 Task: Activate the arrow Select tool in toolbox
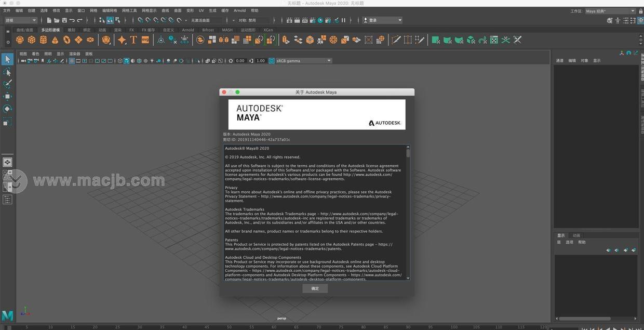point(7,59)
